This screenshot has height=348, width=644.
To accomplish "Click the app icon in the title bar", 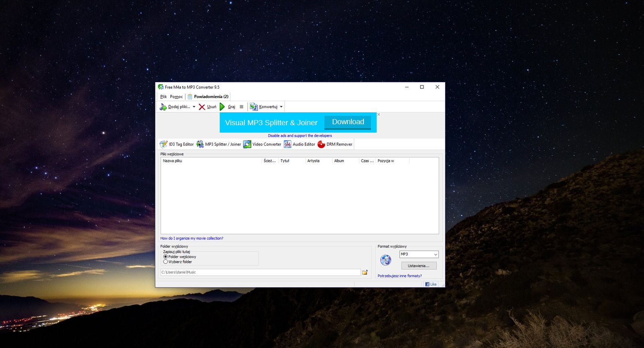I will point(161,87).
